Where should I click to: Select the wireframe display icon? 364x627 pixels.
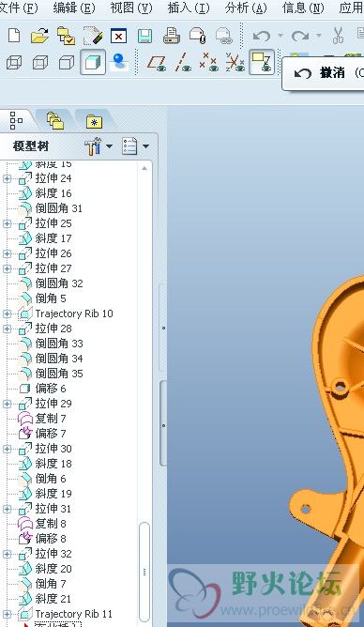pyautogui.click(x=14, y=63)
